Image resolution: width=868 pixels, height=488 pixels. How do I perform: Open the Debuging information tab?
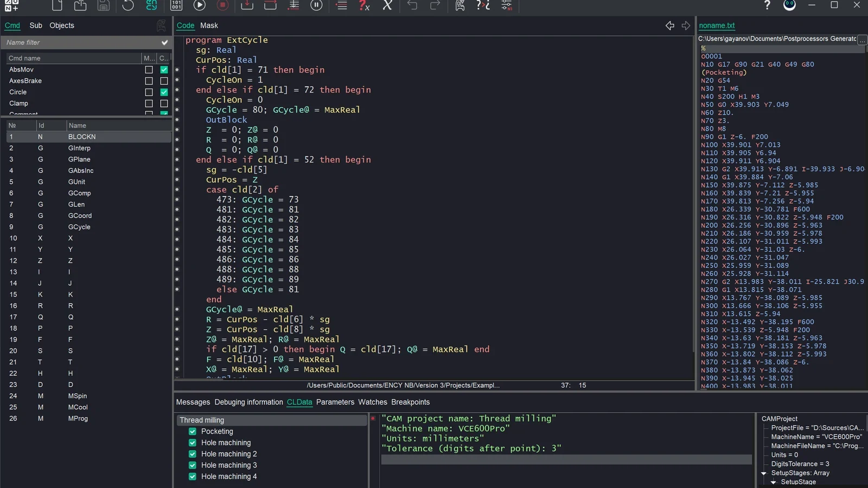point(248,402)
